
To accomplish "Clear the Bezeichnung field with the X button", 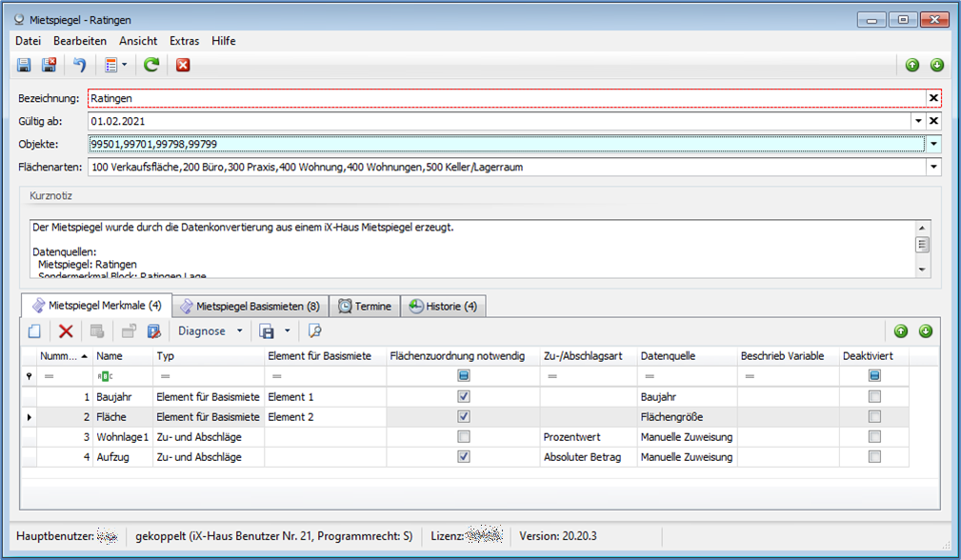I will pyautogui.click(x=933, y=98).
